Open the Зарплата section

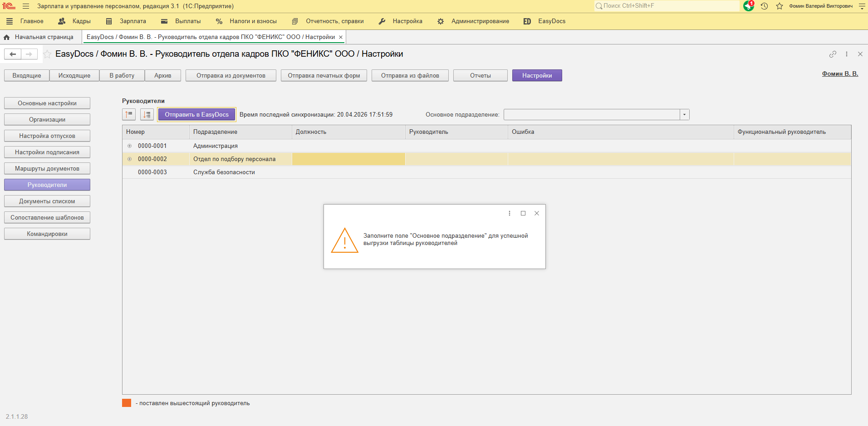pos(133,21)
